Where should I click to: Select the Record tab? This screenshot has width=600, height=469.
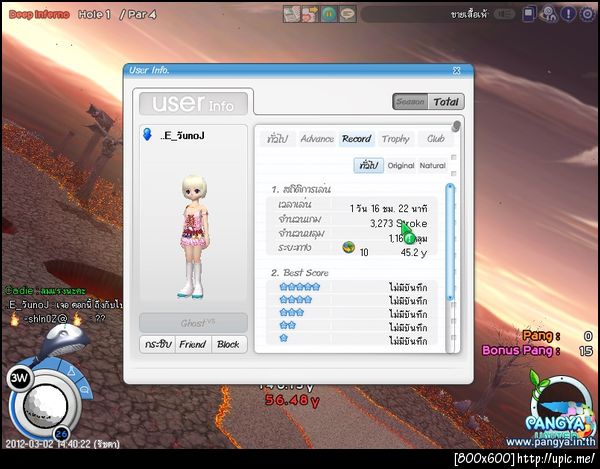click(357, 139)
